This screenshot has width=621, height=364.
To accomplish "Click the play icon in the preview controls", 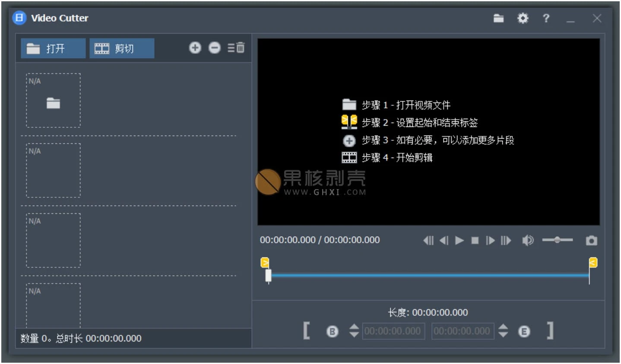I will click(459, 241).
